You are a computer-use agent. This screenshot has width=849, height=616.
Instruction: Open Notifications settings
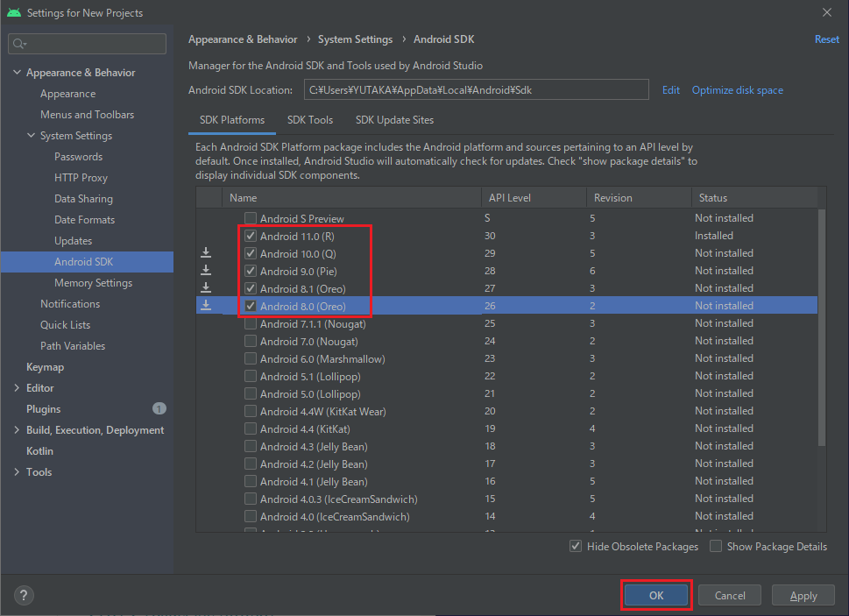click(70, 304)
